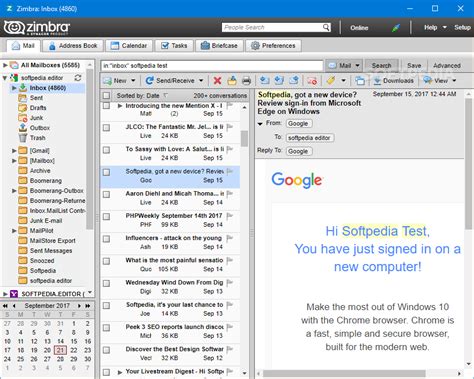Screen dimensions: 474x379
Task: Click the Reply All icon in toolbar
Action: 279,80
